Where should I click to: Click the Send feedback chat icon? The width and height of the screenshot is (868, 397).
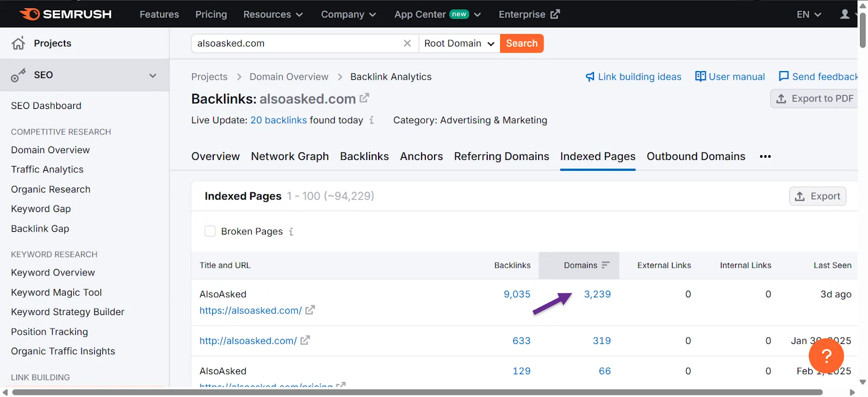tap(784, 76)
